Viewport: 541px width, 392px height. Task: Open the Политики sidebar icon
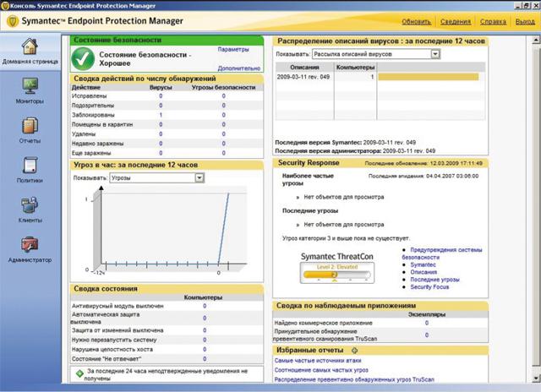tap(30, 165)
